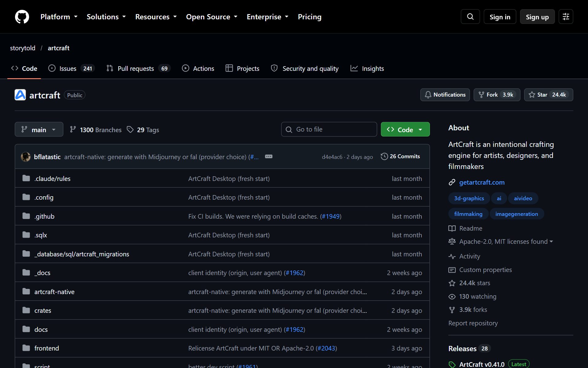The image size is (588, 368).
Task: Switch to the Issues tab
Action: (x=71, y=68)
